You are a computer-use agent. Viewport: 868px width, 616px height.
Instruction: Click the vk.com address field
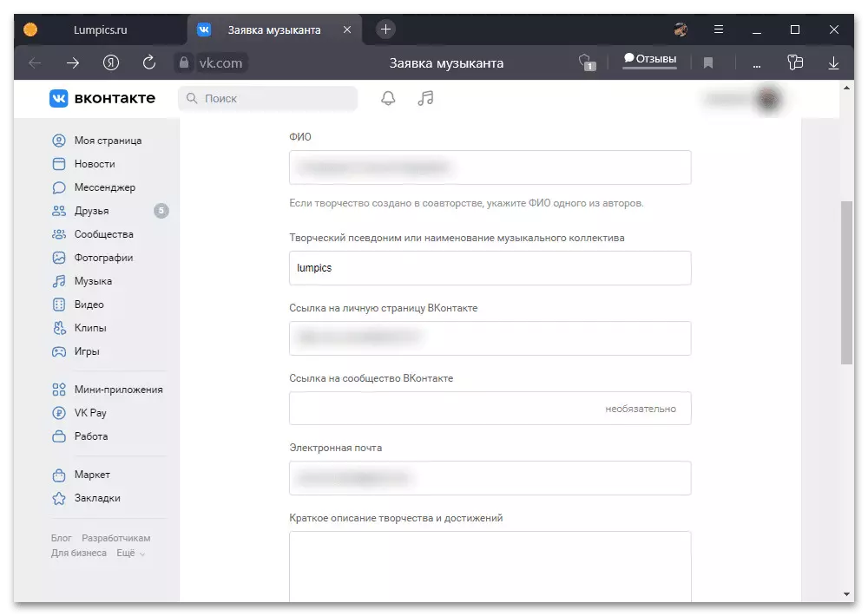tap(220, 62)
